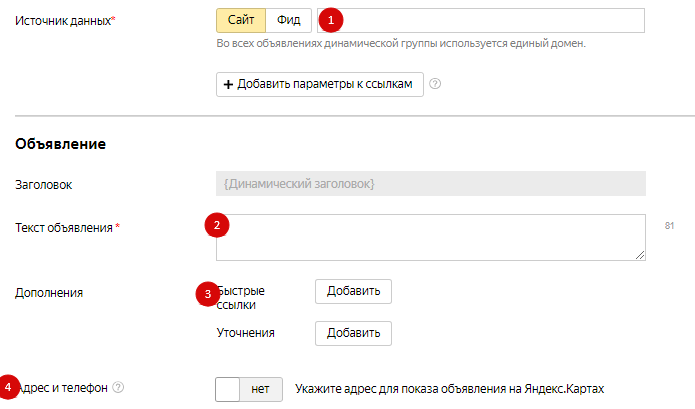Viewport: 695px width, 409px height.
Task: Switch data source to "Фид"
Action: pos(289,20)
